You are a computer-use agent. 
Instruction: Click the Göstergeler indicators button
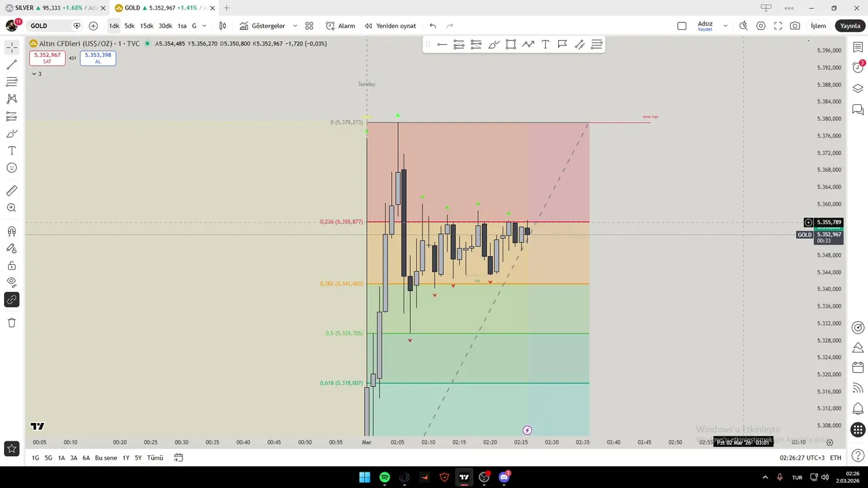262,26
